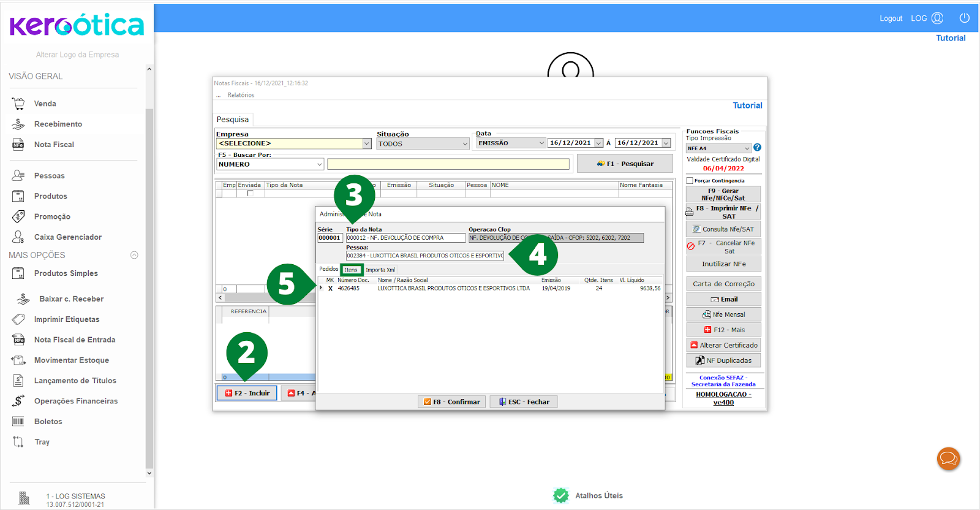
Task: Switch to the Importa Xml tab
Action: click(380, 270)
